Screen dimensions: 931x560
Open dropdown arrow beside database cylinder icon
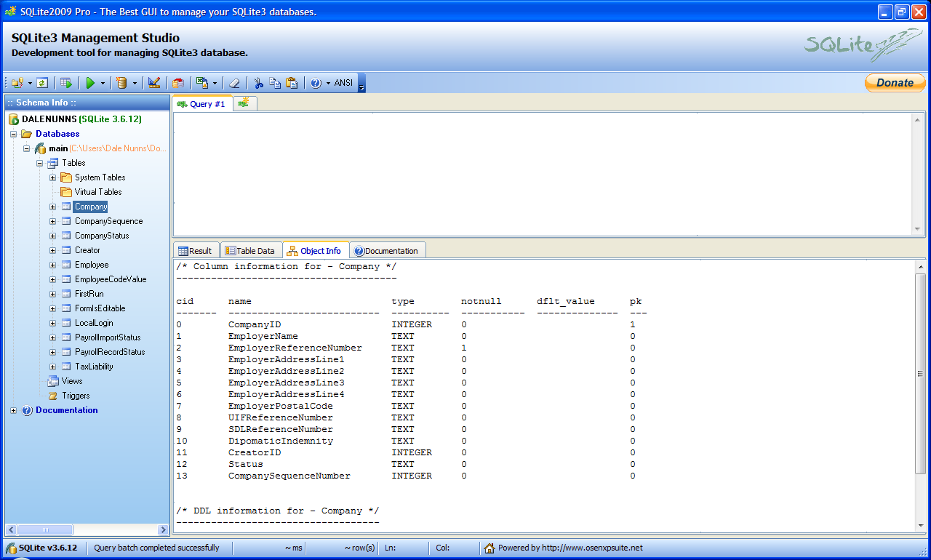click(x=135, y=84)
